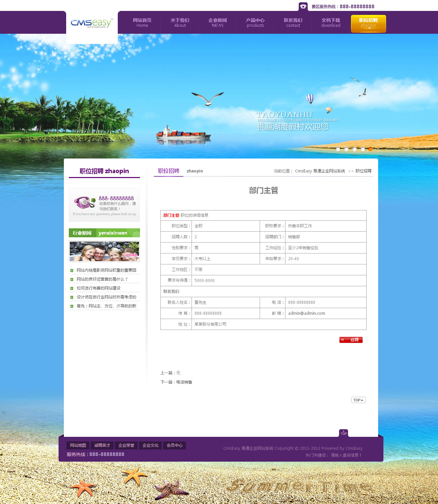Screen dimensions: 438x504
Task: Expand the 职位招聘 zhaopin highlighted menu
Action: click(368, 23)
